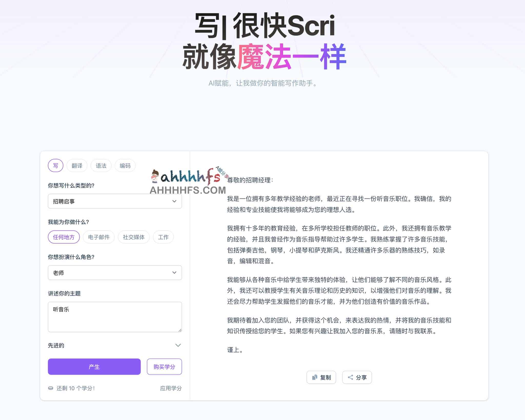Click the copy icon in 复制 button
The height and width of the screenshot is (420, 525).
pos(315,377)
